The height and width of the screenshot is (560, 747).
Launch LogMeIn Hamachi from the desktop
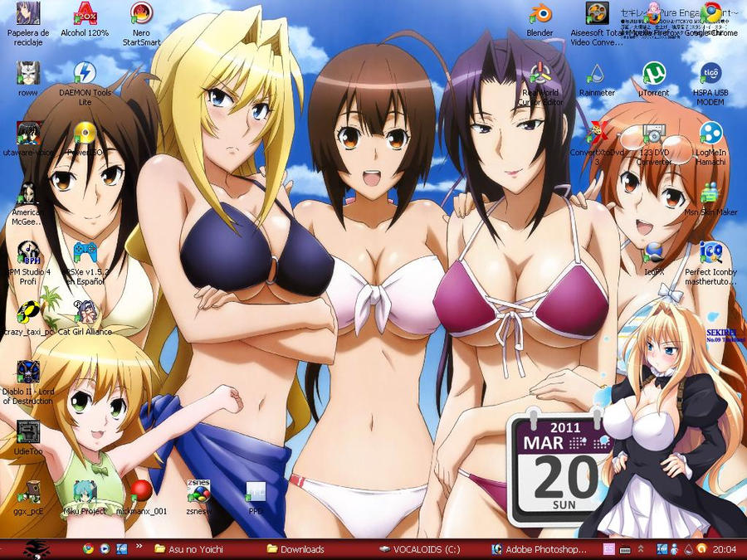pyautogui.click(x=710, y=144)
